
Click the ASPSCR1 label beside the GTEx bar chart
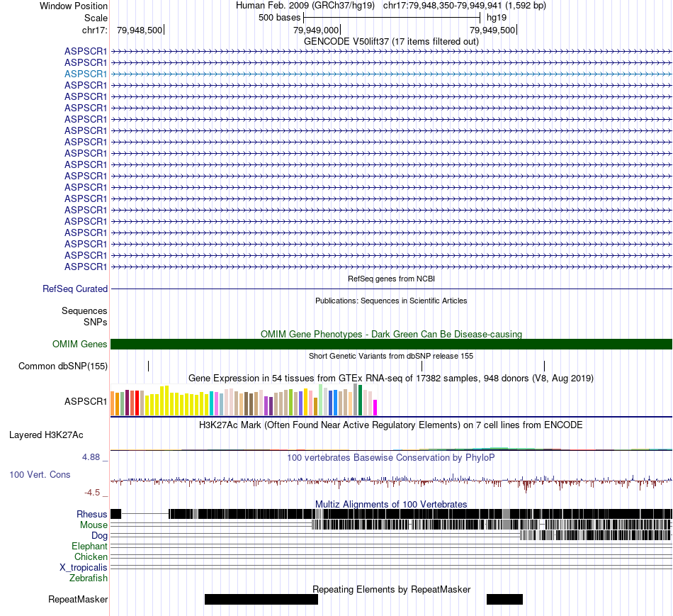(x=86, y=401)
